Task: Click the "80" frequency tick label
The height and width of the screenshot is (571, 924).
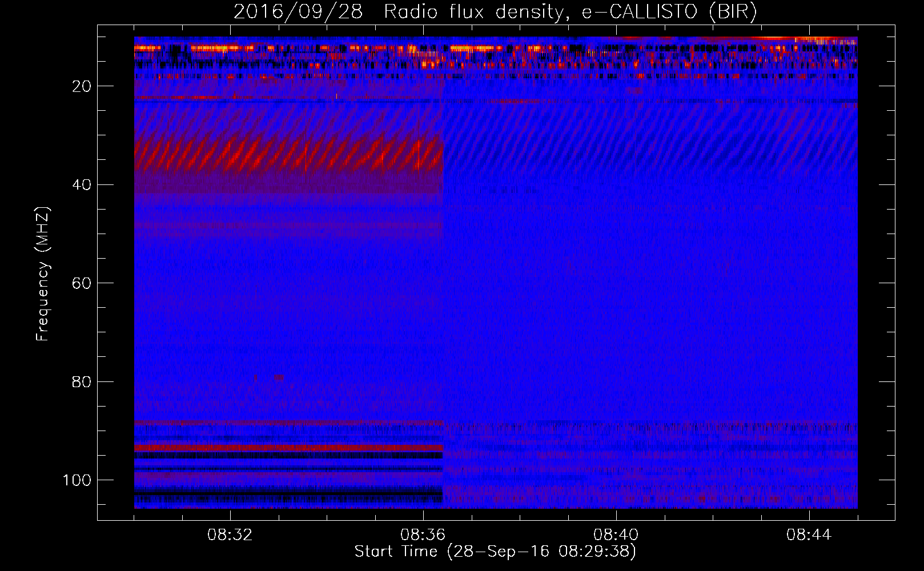Action: pyautogui.click(x=82, y=381)
